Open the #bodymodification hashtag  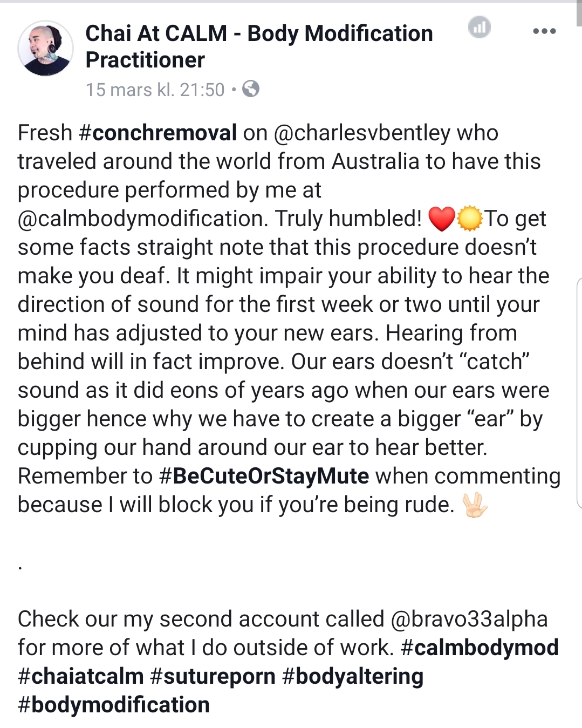click(114, 705)
